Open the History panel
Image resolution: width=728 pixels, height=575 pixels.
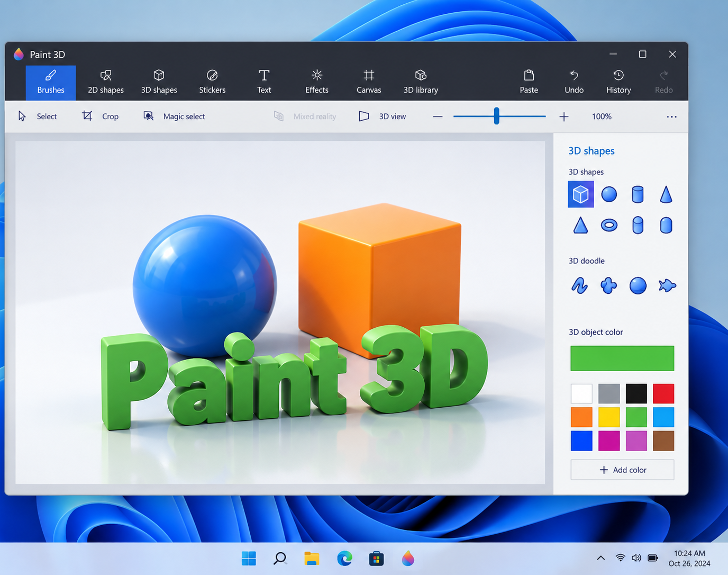pos(618,83)
